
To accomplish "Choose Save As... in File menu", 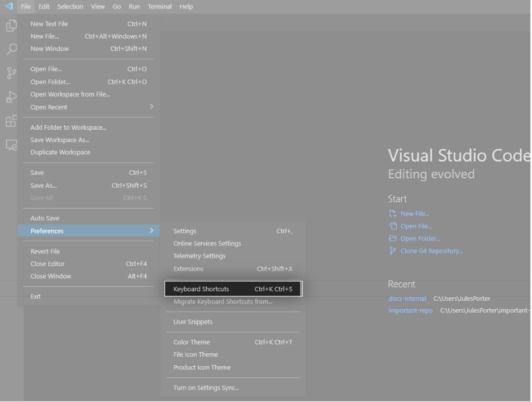I will [88, 186].
